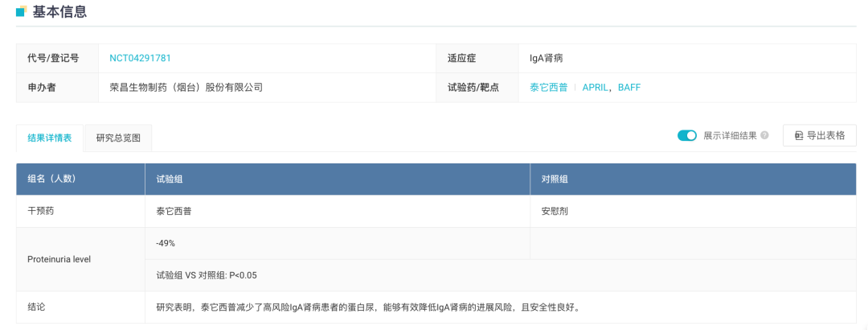Toggle the 展示详细结果 switch
This screenshot has width=868, height=330.
click(x=686, y=135)
